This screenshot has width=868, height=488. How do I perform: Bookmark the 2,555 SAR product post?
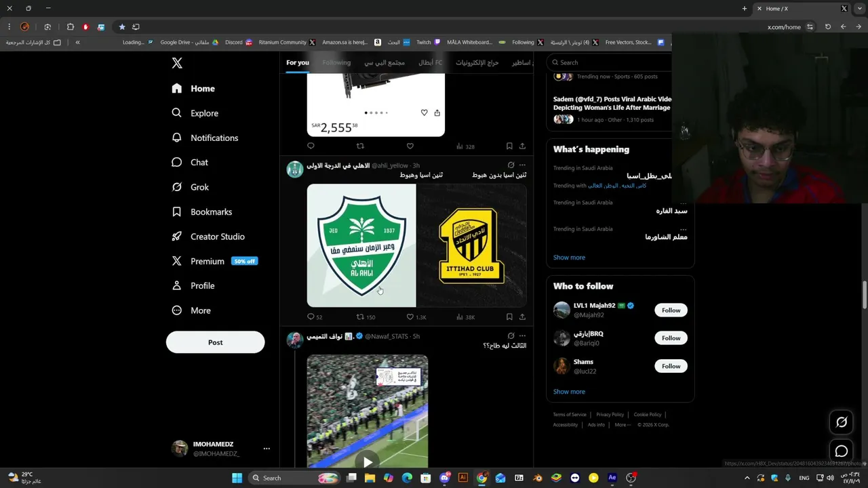point(509,146)
